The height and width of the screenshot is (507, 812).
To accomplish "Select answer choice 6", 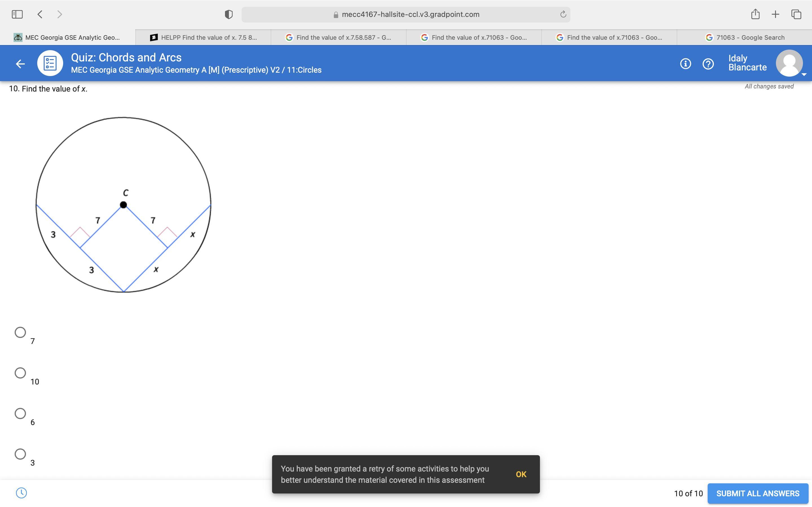I will click(x=21, y=413).
